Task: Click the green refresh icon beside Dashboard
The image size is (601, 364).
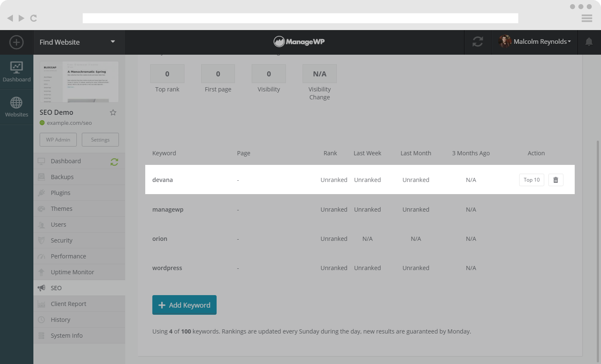Action: click(x=114, y=162)
